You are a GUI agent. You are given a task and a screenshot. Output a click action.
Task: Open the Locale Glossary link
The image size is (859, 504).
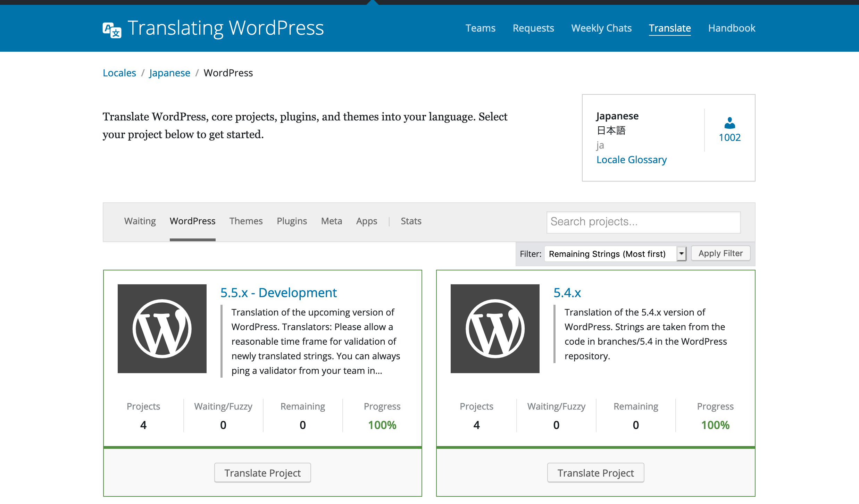coord(631,160)
